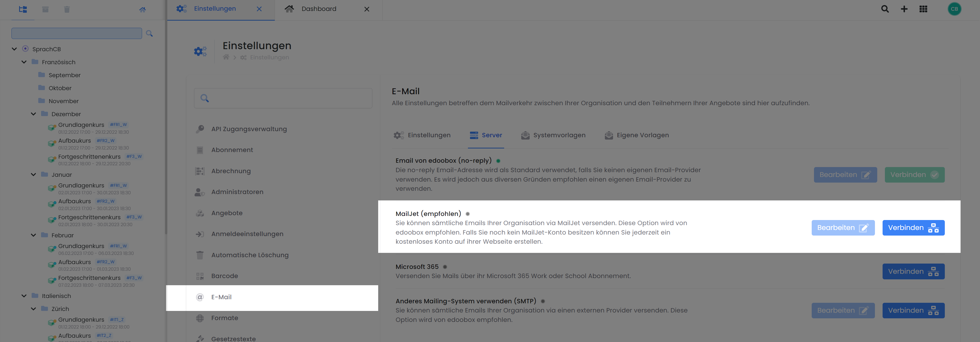Click the home icon in breadcrumb

coord(226,57)
